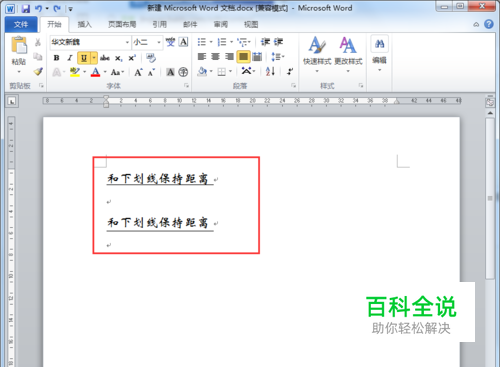
Task: Toggle the ruler view button above scrollbar
Action: pyautogui.click(x=490, y=102)
